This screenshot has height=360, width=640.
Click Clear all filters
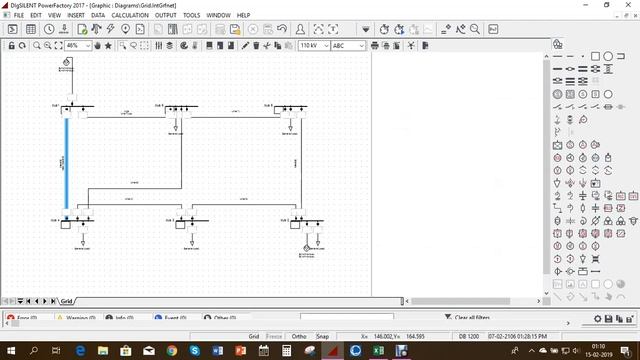coord(472,317)
